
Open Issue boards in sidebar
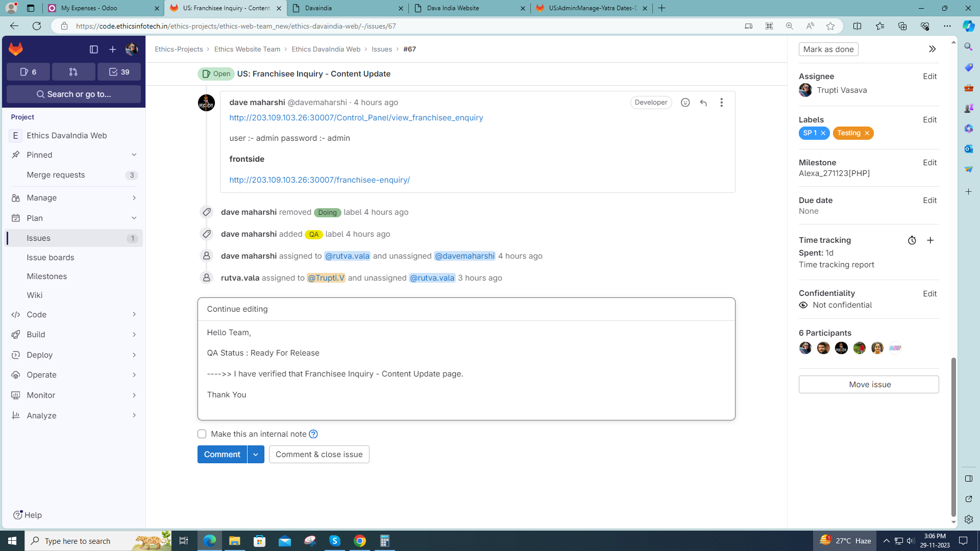tap(51, 258)
